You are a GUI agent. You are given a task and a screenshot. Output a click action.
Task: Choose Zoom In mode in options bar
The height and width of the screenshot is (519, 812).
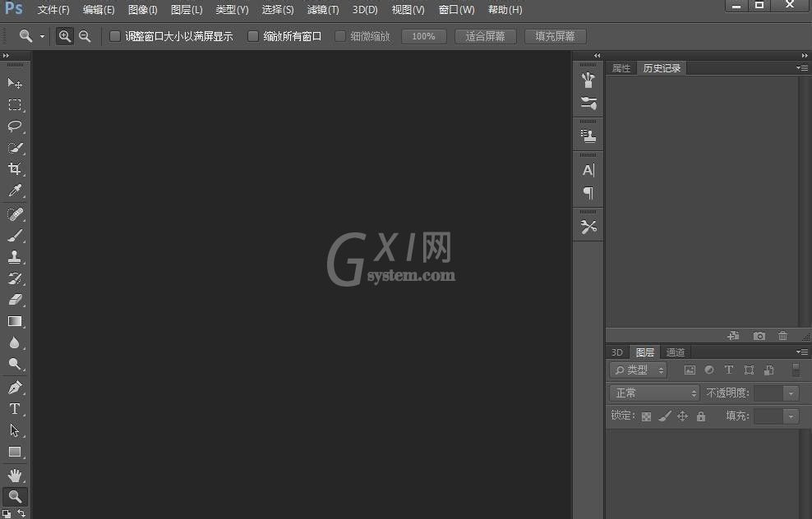click(x=65, y=36)
